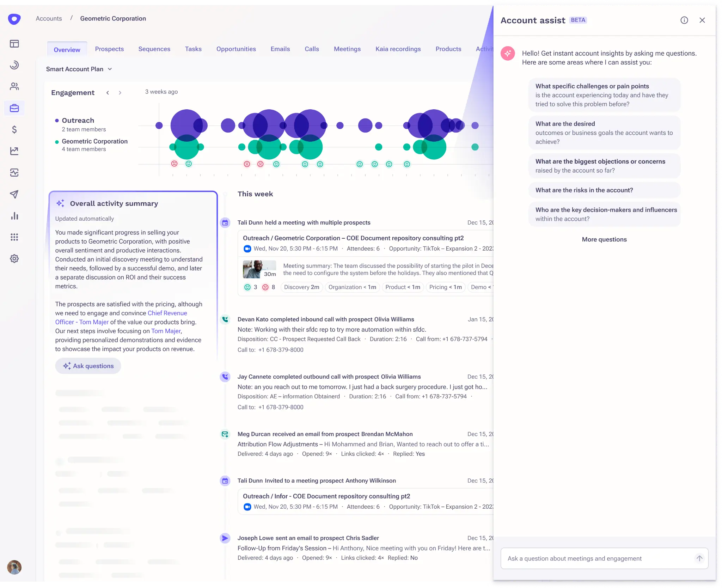
Task: Click the send arrow in the chat input
Action: pyautogui.click(x=700, y=558)
